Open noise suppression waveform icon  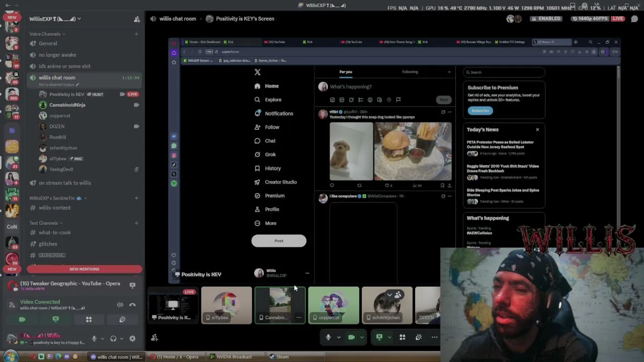[120, 305]
